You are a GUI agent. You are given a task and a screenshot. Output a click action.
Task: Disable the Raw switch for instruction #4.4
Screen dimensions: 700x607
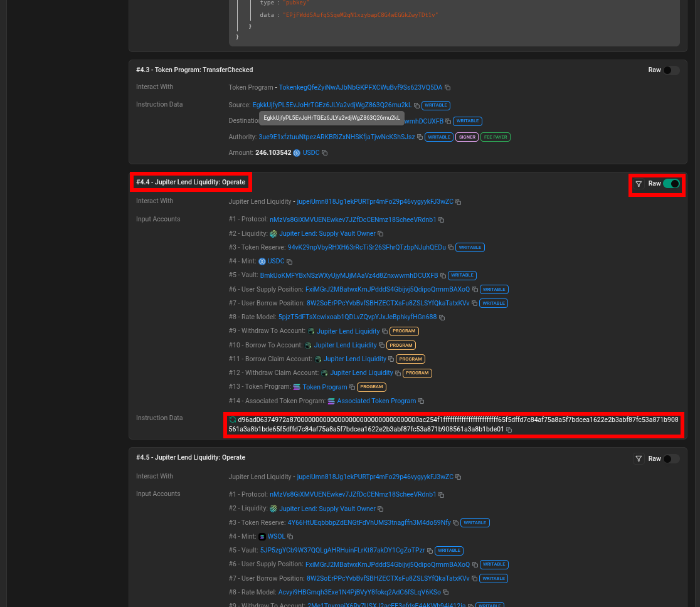(671, 184)
